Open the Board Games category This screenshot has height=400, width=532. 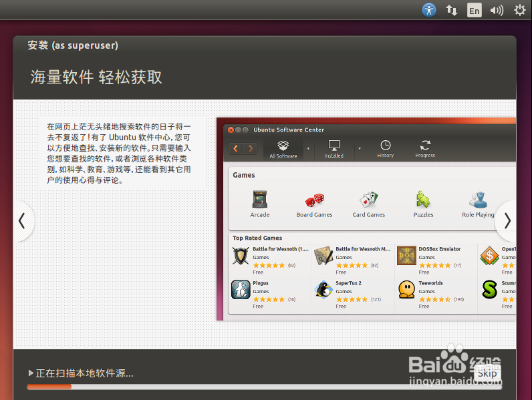(314, 204)
